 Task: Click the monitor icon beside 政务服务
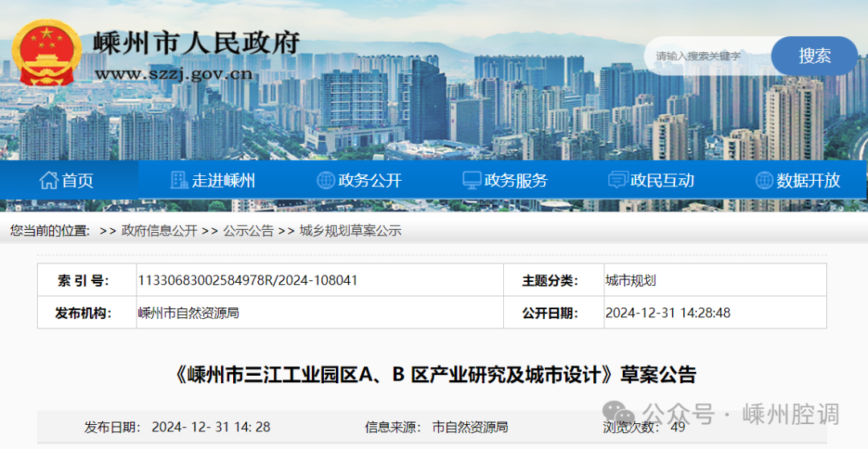(472, 180)
